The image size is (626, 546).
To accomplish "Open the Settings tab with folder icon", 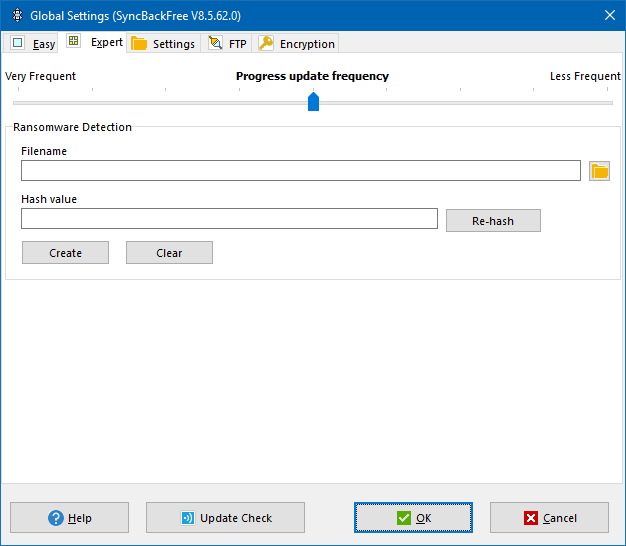I will (x=163, y=44).
